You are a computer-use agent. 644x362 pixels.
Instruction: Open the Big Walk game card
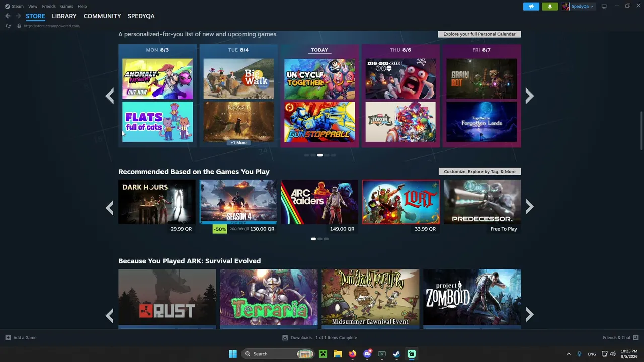click(238, 79)
